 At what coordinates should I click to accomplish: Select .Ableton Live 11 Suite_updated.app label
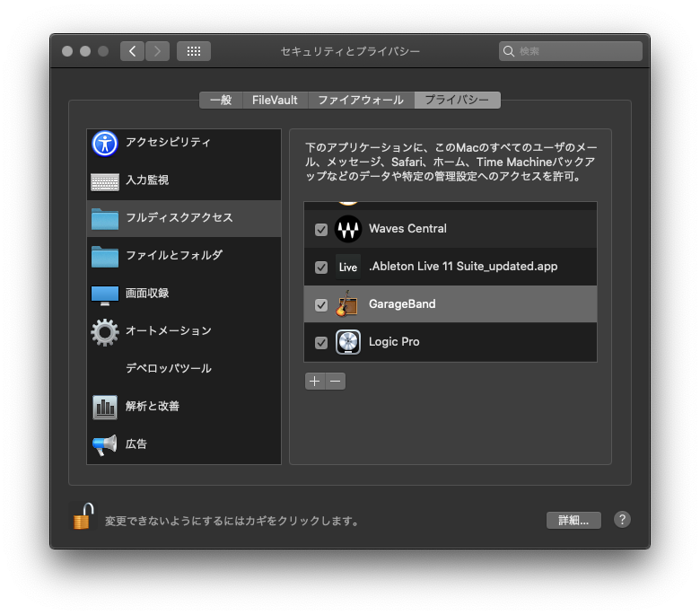pyautogui.click(x=463, y=267)
